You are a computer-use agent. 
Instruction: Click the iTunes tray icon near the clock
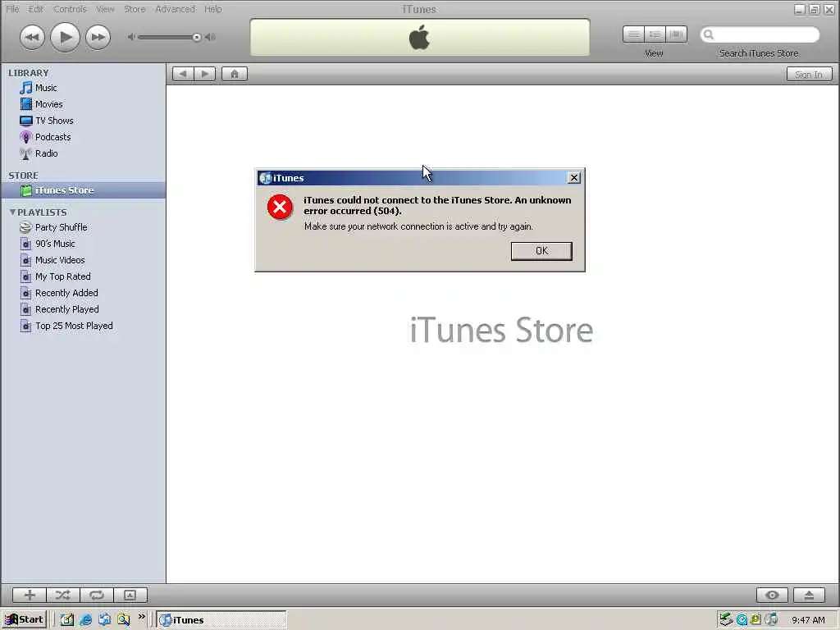pyautogui.click(x=771, y=620)
